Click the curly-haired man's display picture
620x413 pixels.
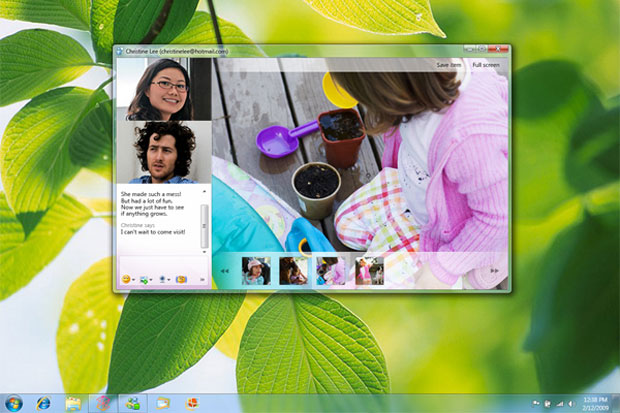click(x=164, y=152)
